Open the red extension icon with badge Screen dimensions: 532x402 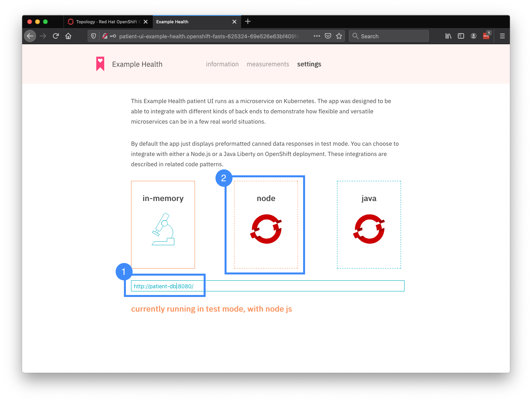coord(487,36)
